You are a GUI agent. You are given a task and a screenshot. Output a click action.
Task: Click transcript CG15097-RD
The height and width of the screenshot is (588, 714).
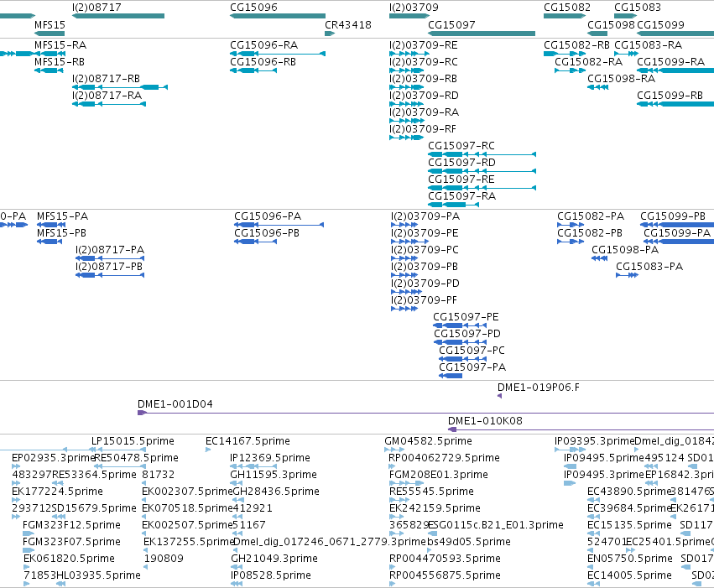tap(482, 172)
